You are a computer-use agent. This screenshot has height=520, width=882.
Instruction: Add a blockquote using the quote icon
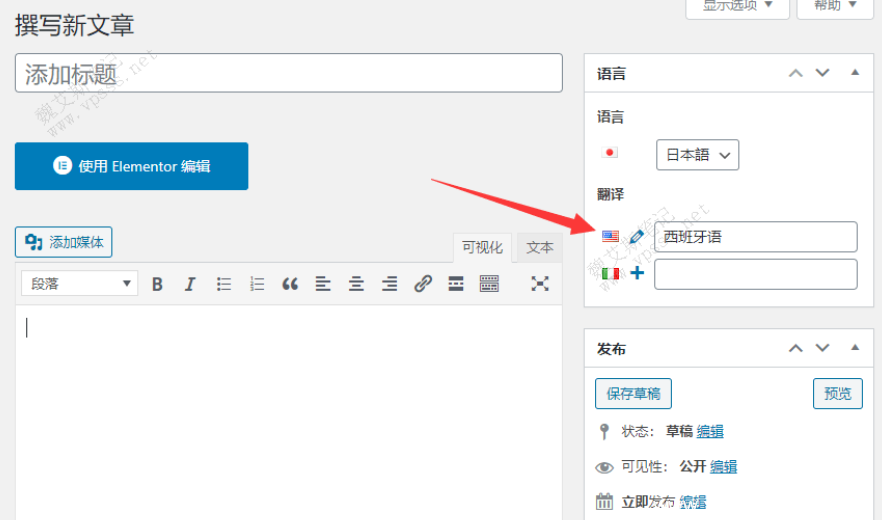click(x=290, y=284)
